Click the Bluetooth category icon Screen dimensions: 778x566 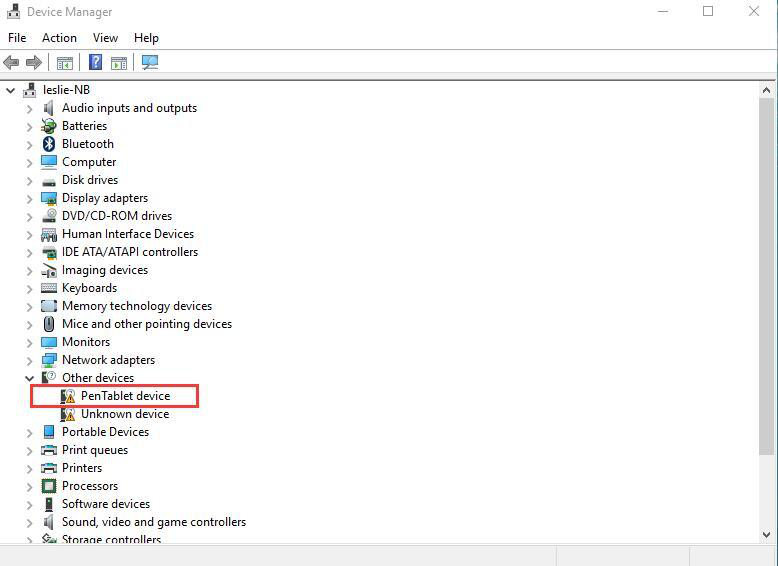(49, 144)
